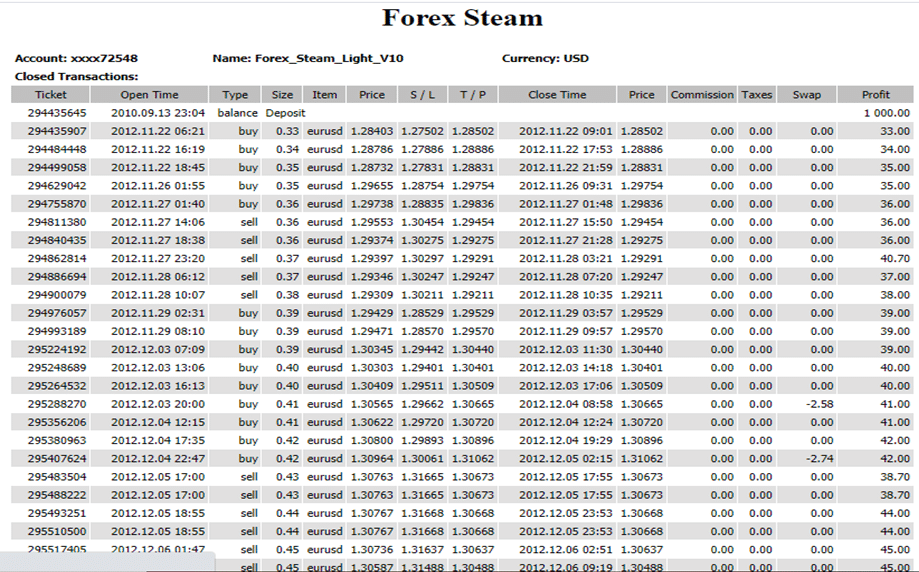Select ticket number 294435645
Screen dimensions: 919x572
57,113
